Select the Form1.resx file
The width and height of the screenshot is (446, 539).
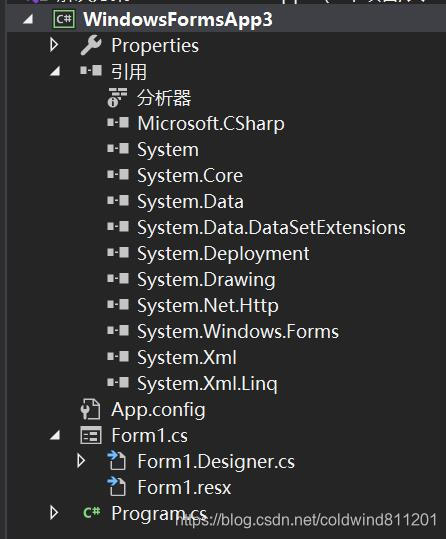coord(184,487)
